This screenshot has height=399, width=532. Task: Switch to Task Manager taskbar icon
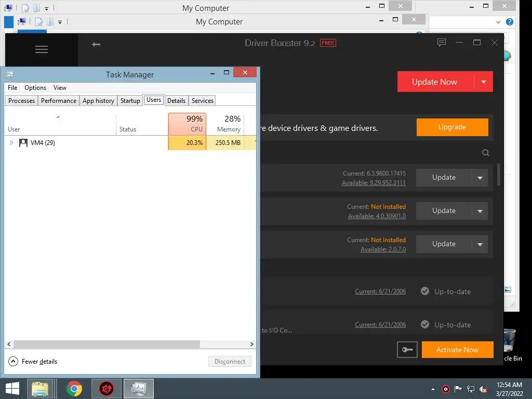coord(139,389)
